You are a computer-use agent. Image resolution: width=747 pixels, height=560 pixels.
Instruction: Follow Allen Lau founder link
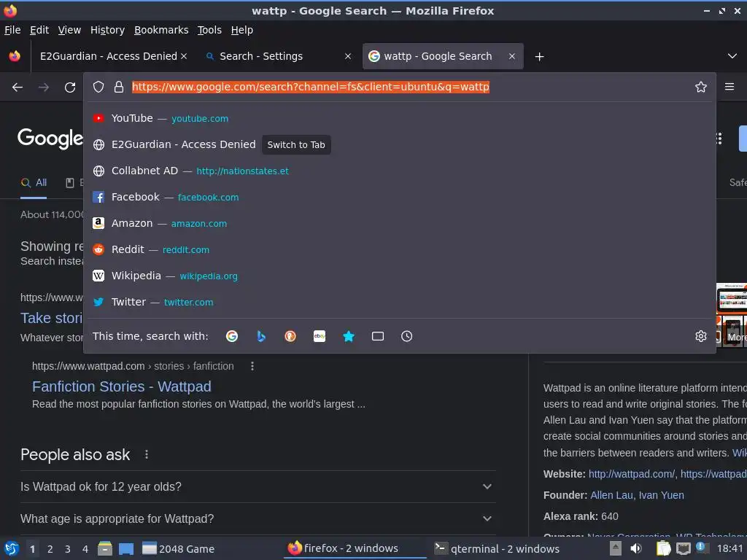611,495
